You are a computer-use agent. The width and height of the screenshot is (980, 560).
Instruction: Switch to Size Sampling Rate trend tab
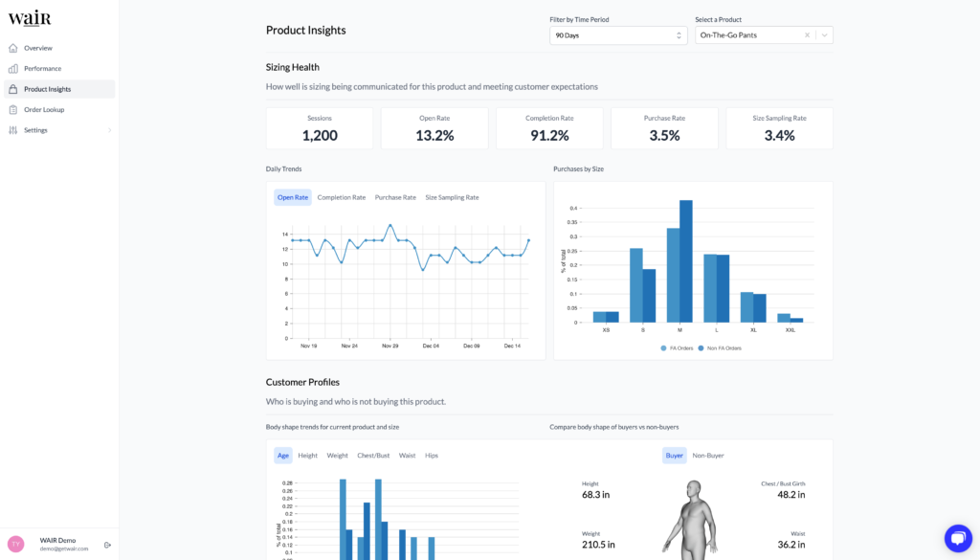[x=452, y=197]
